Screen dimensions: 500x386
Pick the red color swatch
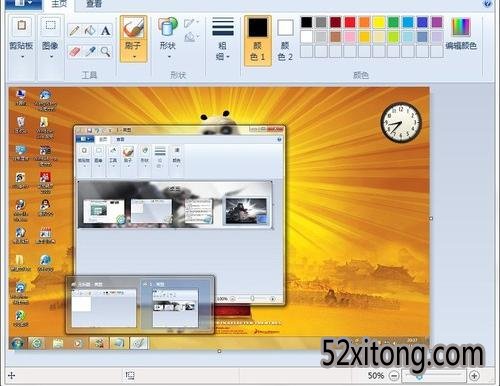(350, 22)
